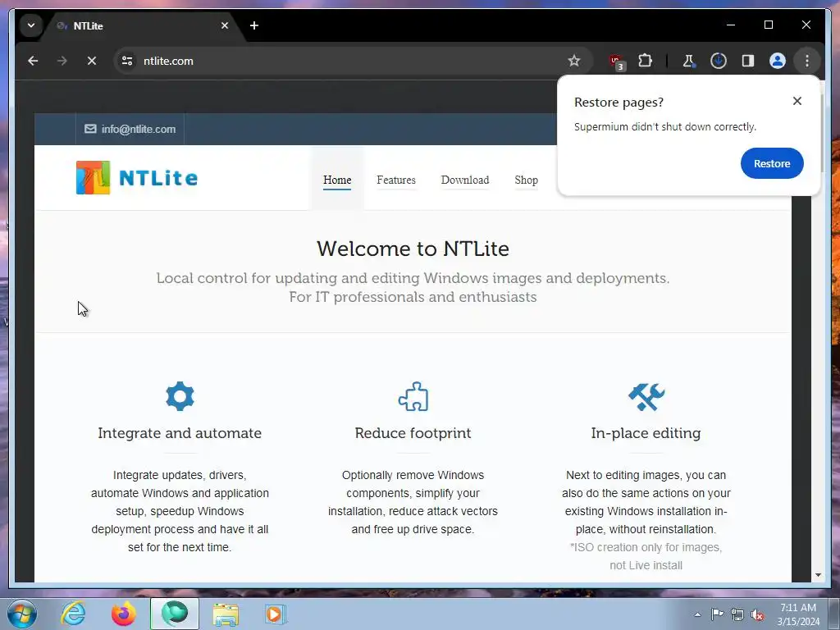This screenshot has height=630, width=840.
Task: Click the network tray icon
Action: [737, 614]
